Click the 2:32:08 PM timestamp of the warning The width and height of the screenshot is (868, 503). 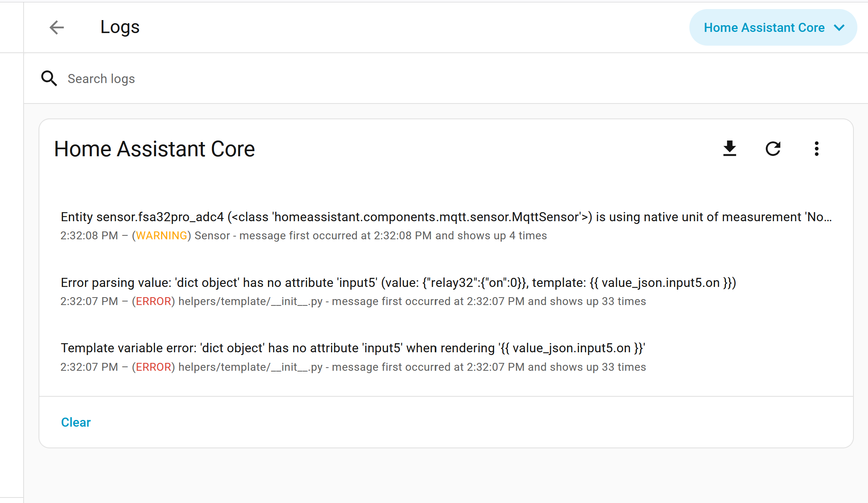coord(89,236)
